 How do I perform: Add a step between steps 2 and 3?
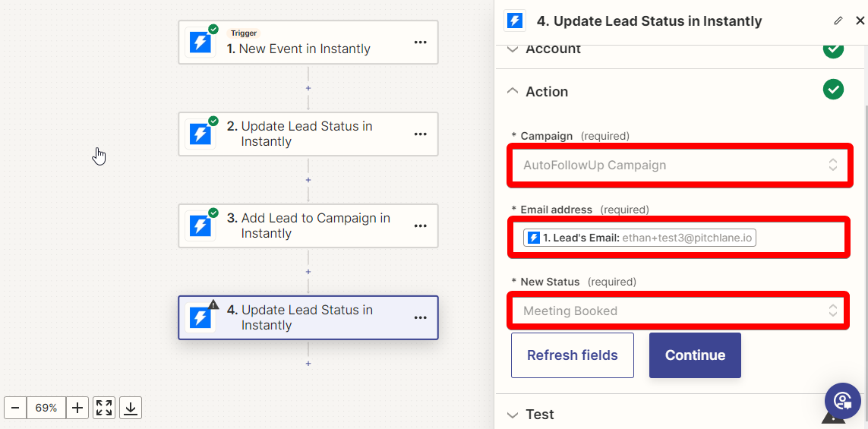(x=308, y=180)
